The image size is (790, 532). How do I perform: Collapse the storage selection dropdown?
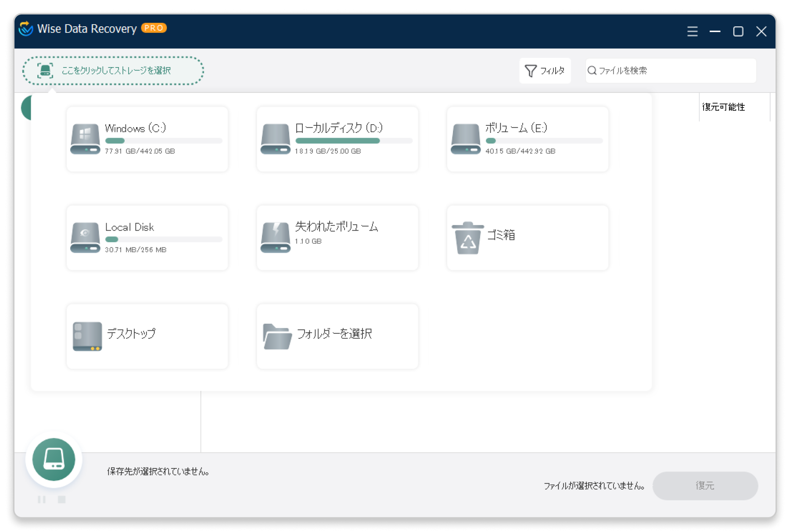[113, 71]
